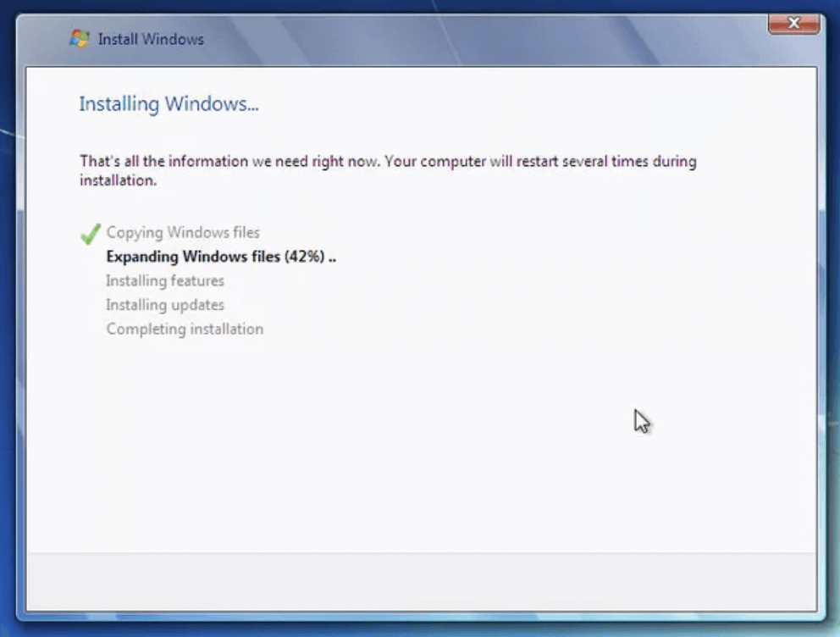Click the animated dots after Expanding Windows files
The width and height of the screenshot is (840, 637).
pyautogui.click(x=333, y=256)
